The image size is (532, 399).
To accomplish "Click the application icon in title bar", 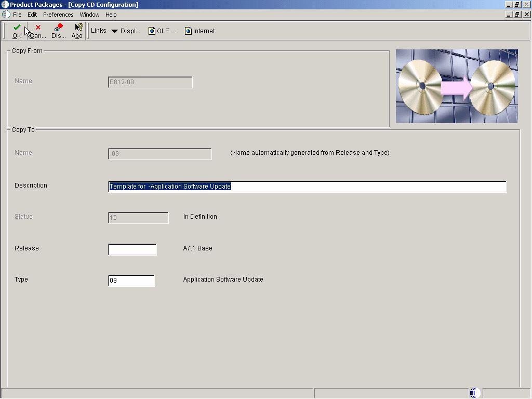I will point(5,5).
